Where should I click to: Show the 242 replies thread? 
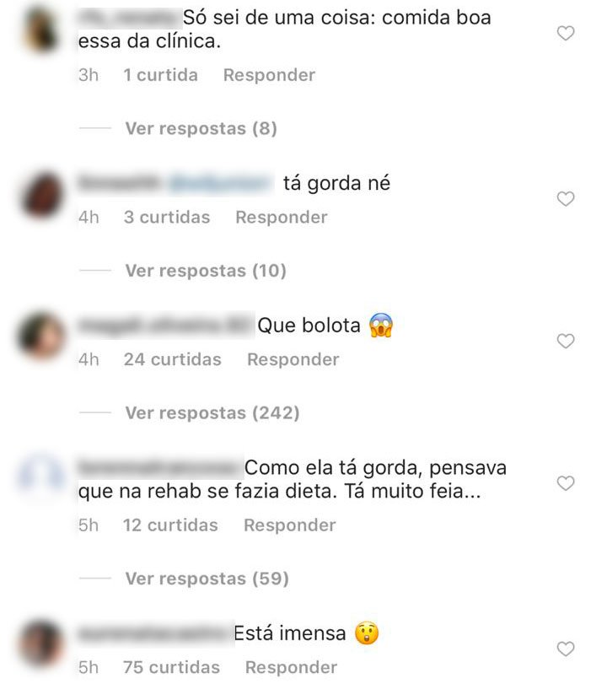pyautogui.click(x=212, y=413)
